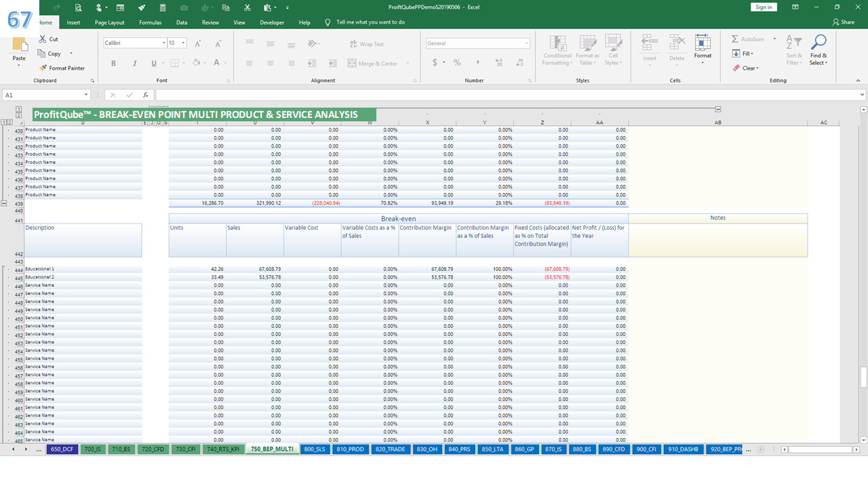868x488 pixels.
Task: Click the Share button
Action: [844, 22]
